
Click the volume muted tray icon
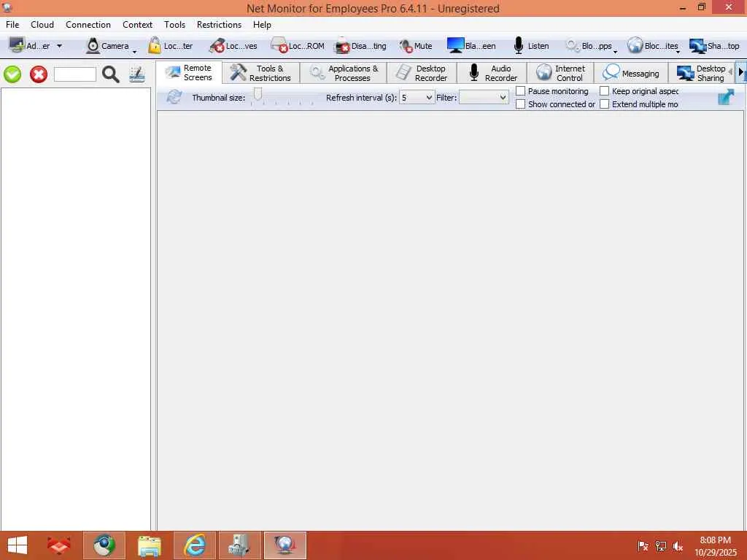point(678,546)
